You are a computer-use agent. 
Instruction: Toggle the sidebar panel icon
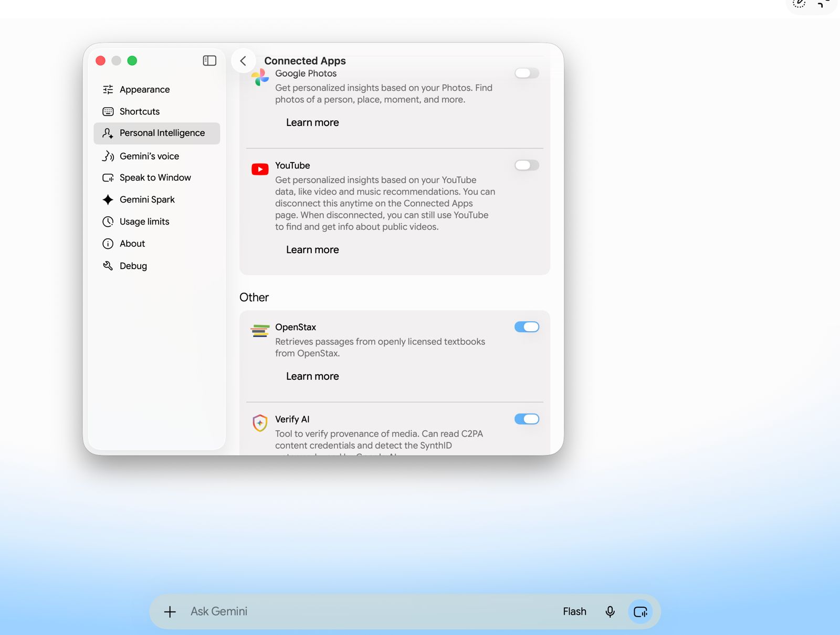209,61
